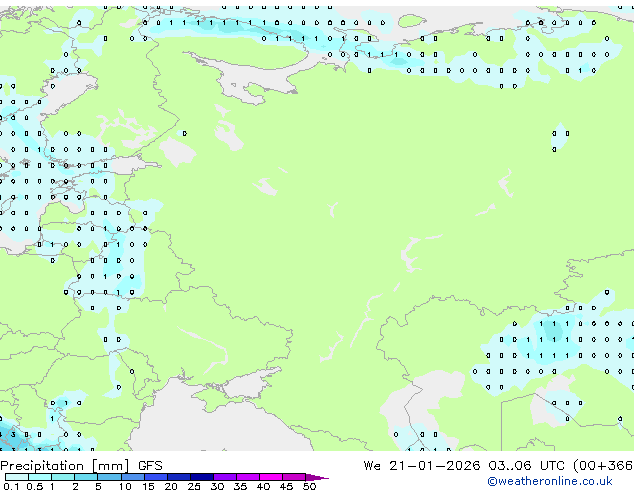634x490 pixels.
Task: Select legend swatch for 15 to 20 mm
Action: (x=156, y=477)
